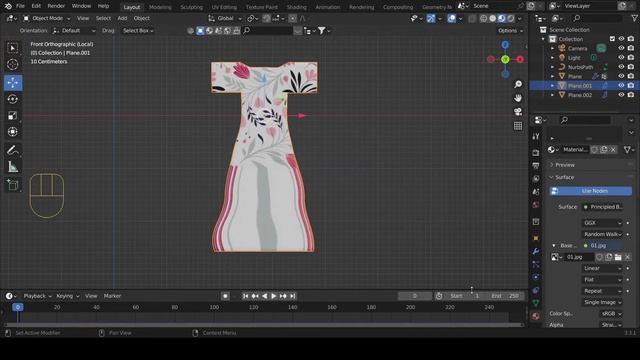Click the End frame field
The width and height of the screenshot is (640, 360).
505,296
